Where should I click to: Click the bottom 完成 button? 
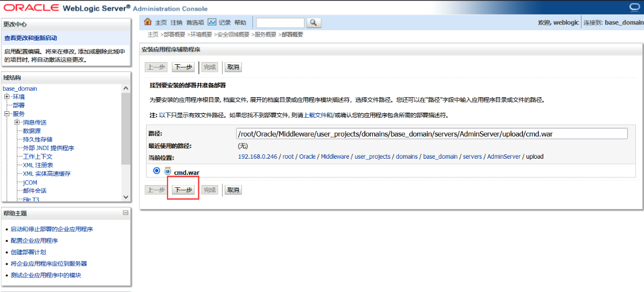[210, 190]
